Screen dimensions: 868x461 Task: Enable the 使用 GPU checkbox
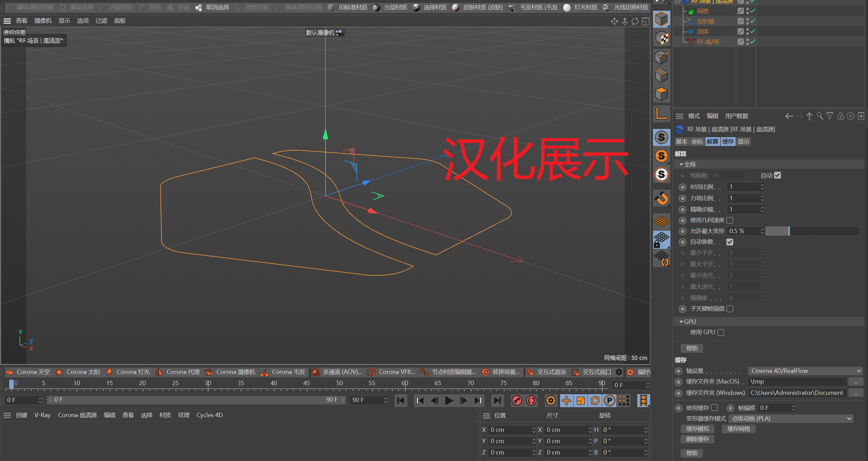tap(721, 332)
